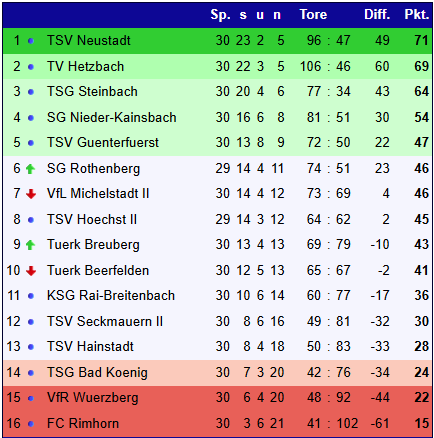Select the TSG Steinbach team name

(x=92, y=92)
